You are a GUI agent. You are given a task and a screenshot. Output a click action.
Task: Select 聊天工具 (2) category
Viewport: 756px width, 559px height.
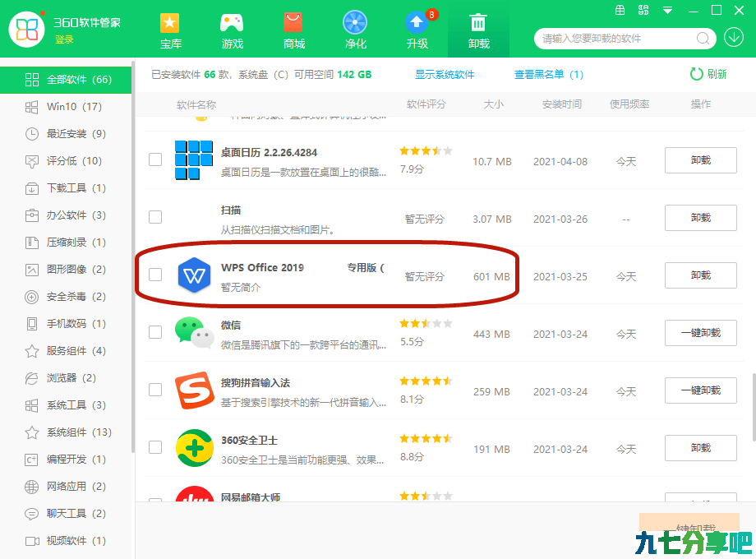66,514
